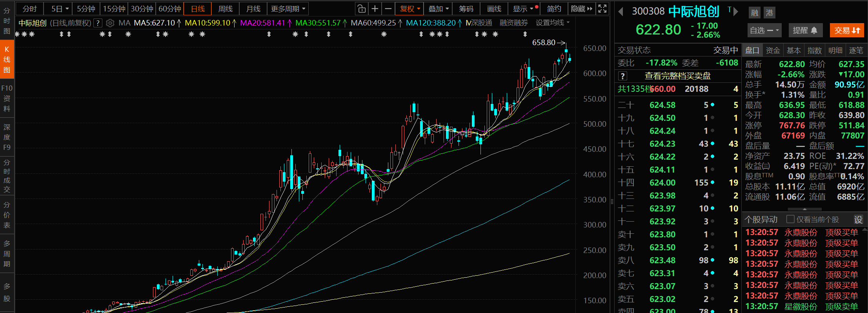Click 卖十 623.80 order book row

click(x=678, y=235)
